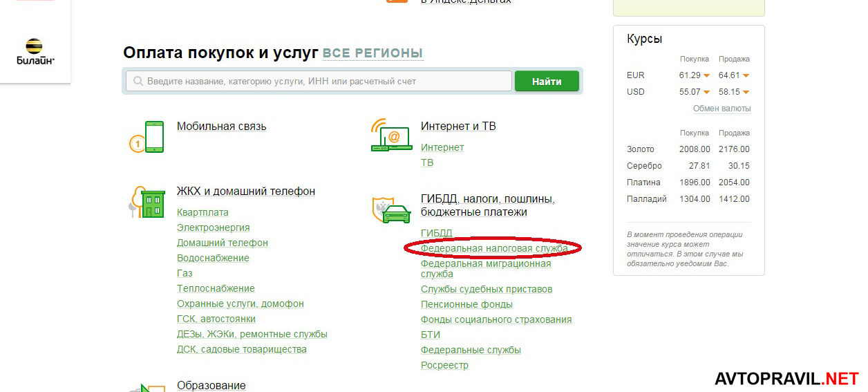Screen dimensions: 868x392
Task: Select Водоснабжение link
Action: (213, 258)
